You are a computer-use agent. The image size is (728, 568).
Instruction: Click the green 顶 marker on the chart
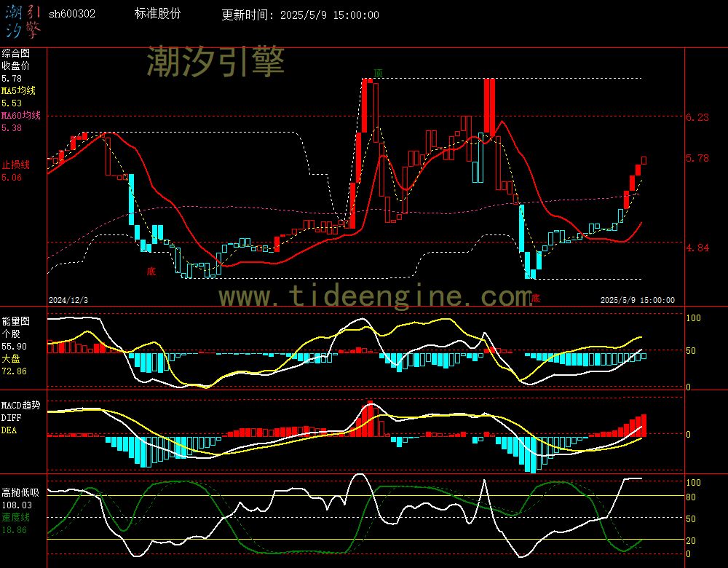[379, 73]
